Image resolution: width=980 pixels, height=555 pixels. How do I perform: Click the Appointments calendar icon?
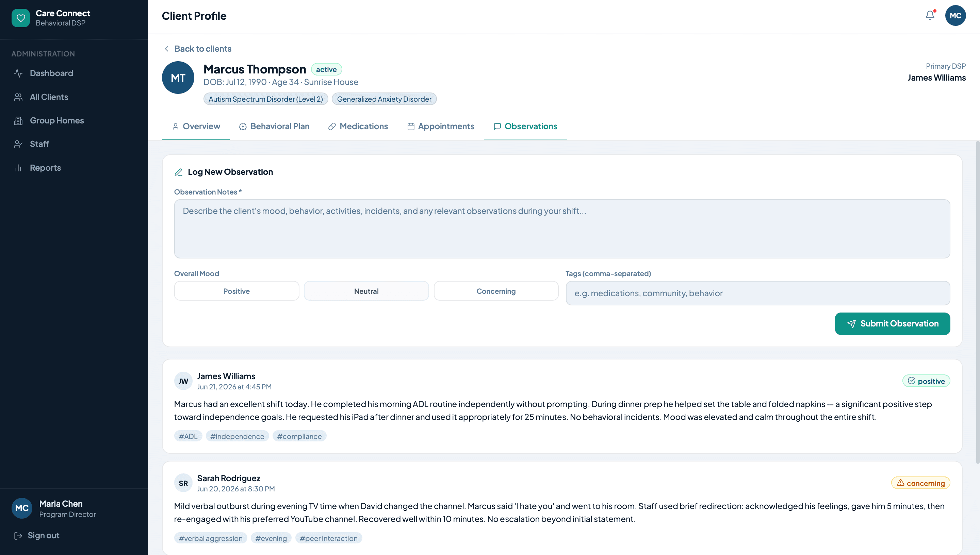tap(411, 127)
